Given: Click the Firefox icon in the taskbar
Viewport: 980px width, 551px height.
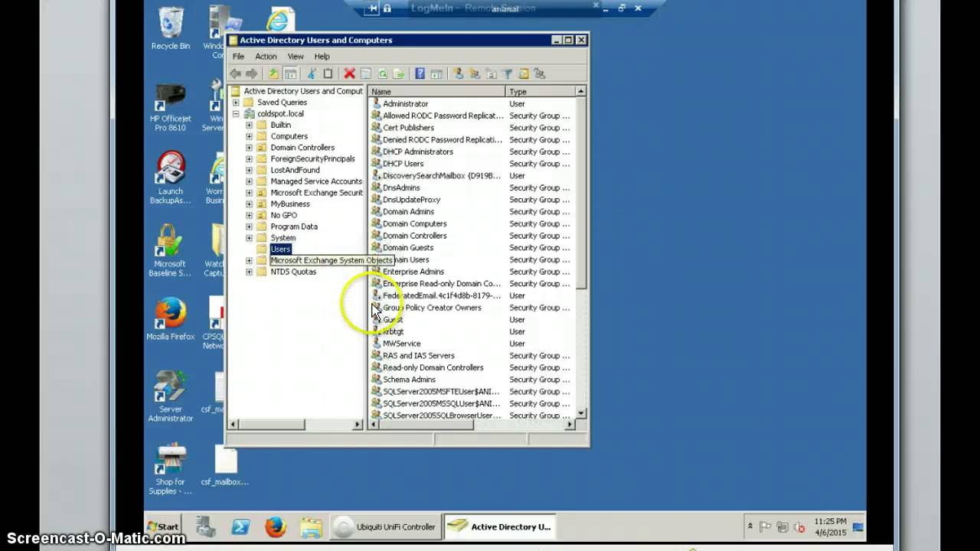Looking at the screenshot, I should pos(276,527).
